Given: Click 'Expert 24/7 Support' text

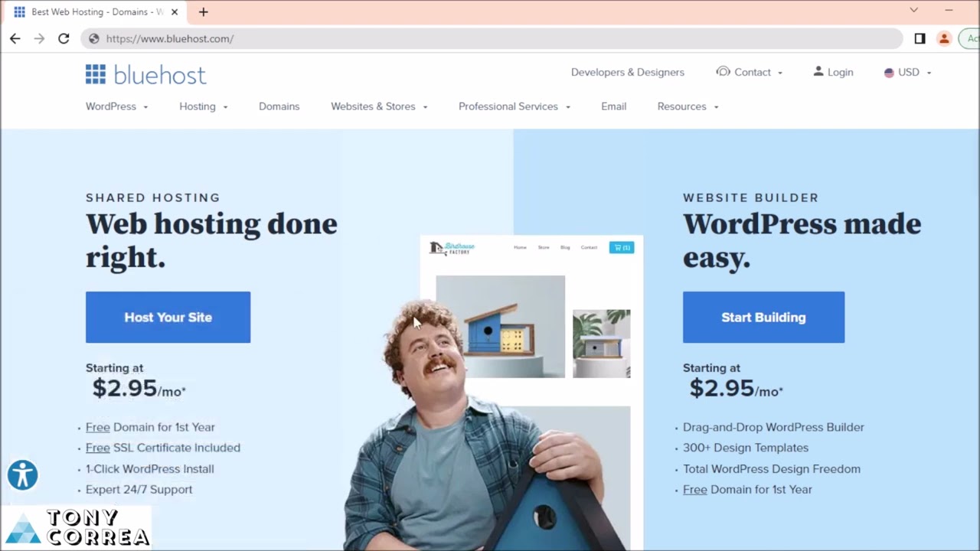Looking at the screenshot, I should (x=139, y=489).
